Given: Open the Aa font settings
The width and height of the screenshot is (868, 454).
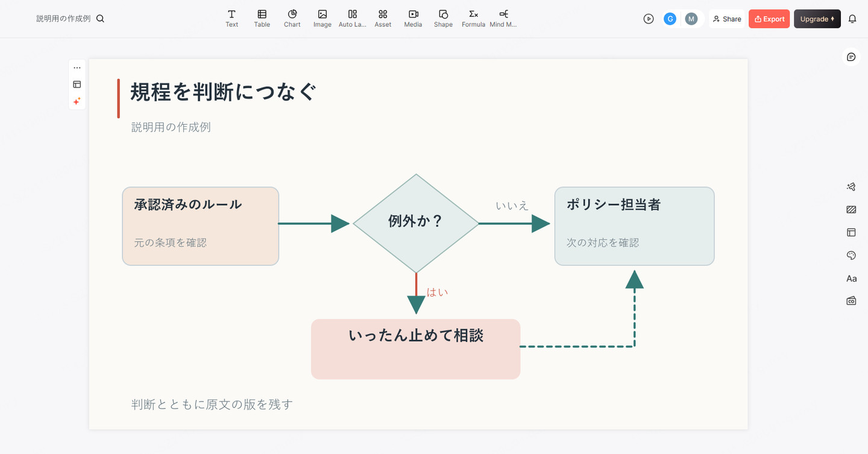Looking at the screenshot, I should coord(851,279).
